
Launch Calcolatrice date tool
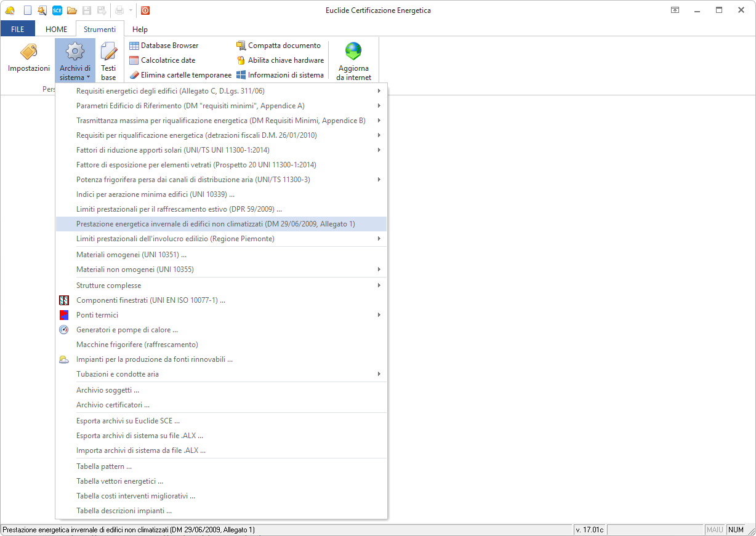point(163,60)
